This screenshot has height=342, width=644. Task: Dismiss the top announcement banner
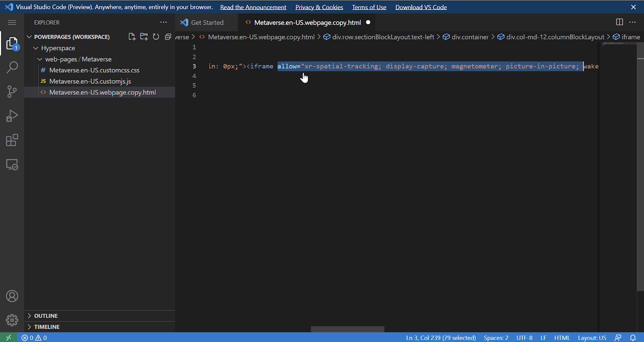coord(634,7)
